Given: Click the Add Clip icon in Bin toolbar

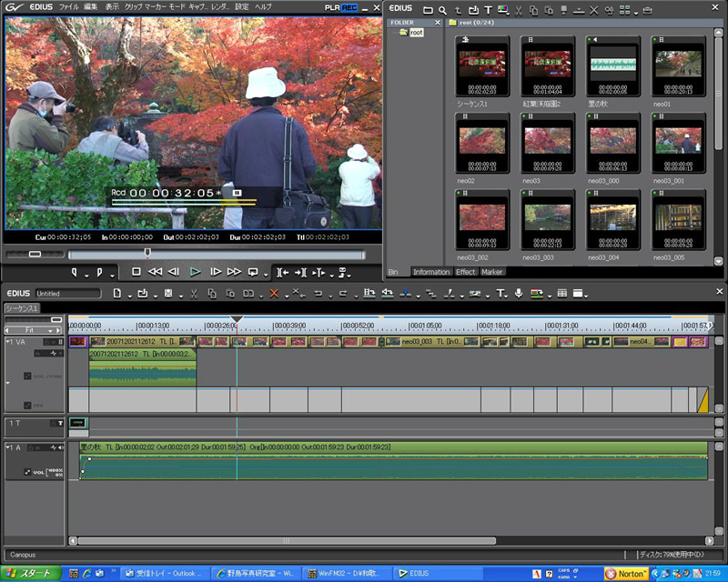Looking at the screenshot, I should pos(473,10).
